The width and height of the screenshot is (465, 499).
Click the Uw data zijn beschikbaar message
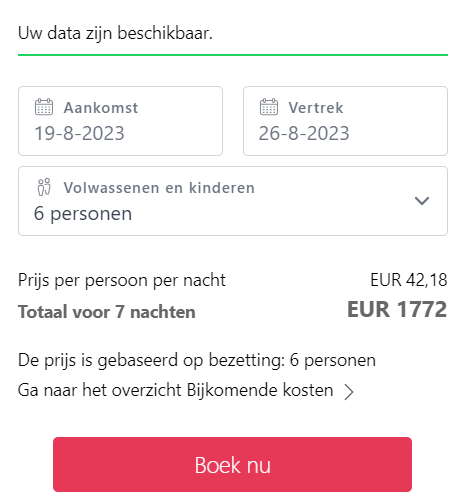point(115,33)
